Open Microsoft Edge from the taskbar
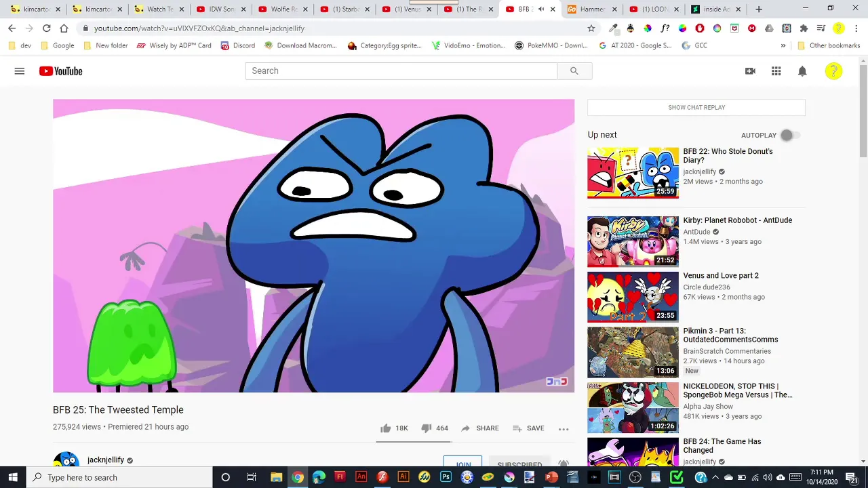 pyautogui.click(x=319, y=477)
